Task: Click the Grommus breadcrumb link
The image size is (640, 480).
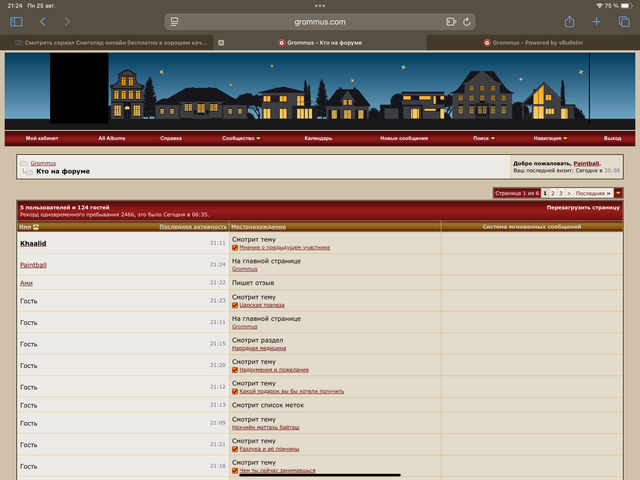Action: click(43, 163)
